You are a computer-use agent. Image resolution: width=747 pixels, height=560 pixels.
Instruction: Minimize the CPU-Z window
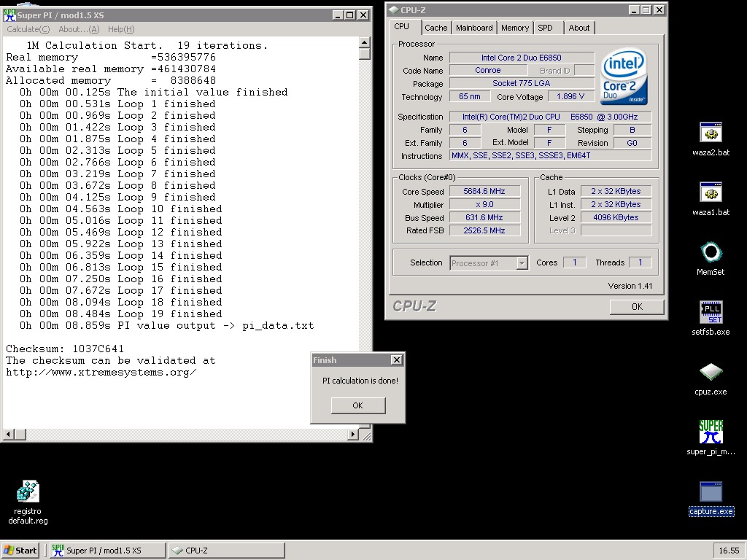coord(634,10)
